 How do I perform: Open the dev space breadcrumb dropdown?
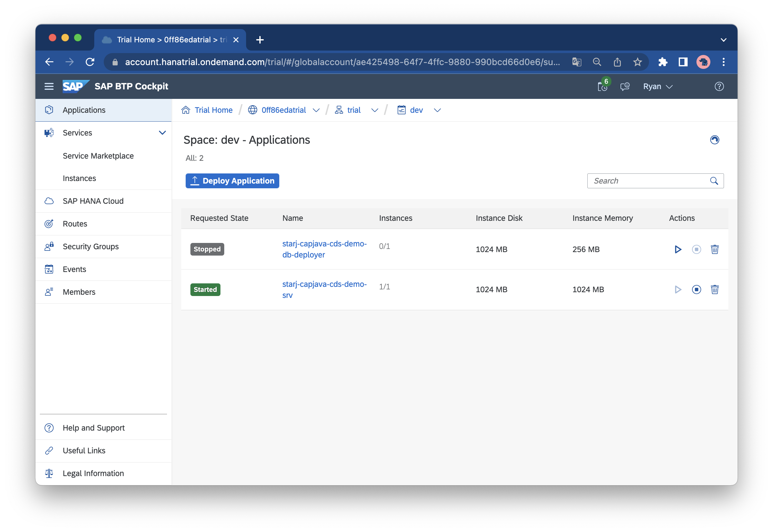coord(437,110)
